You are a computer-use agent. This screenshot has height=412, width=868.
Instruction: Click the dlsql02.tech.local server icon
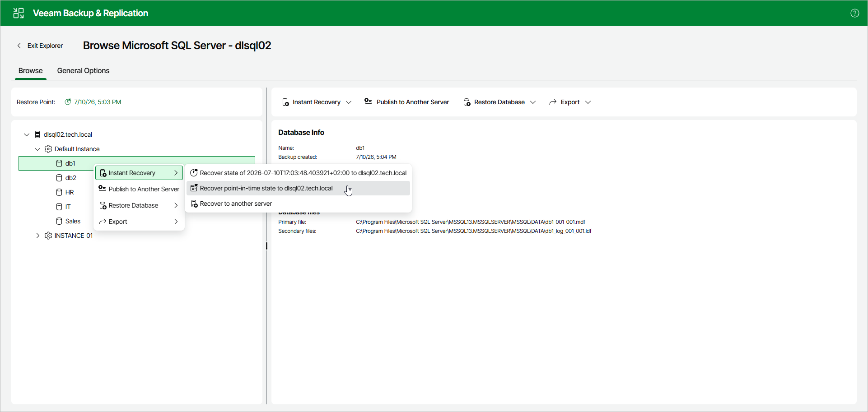point(37,134)
